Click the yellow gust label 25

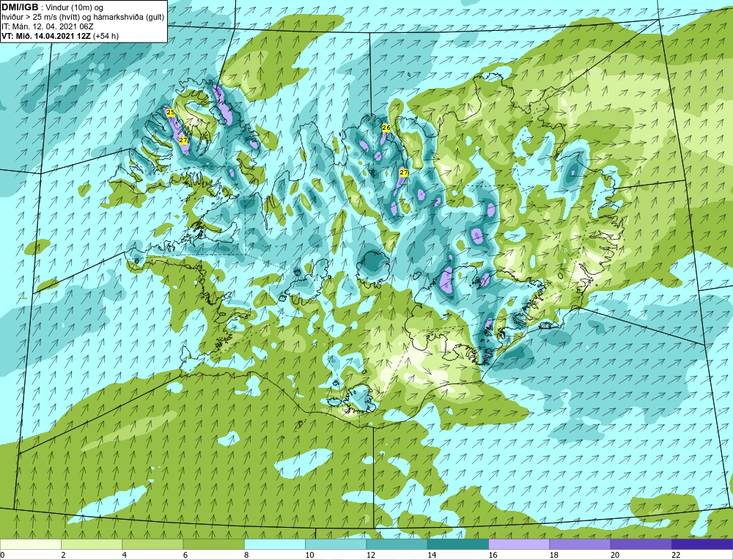[x=171, y=112]
